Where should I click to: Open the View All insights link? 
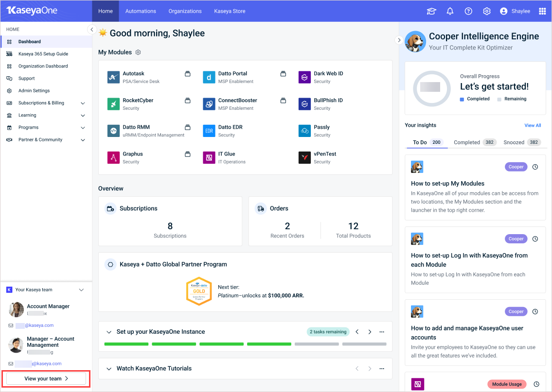[533, 125]
